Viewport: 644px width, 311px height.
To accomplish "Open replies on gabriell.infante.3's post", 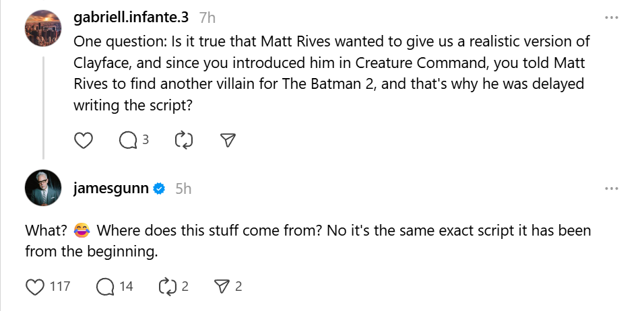I will pos(127,140).
